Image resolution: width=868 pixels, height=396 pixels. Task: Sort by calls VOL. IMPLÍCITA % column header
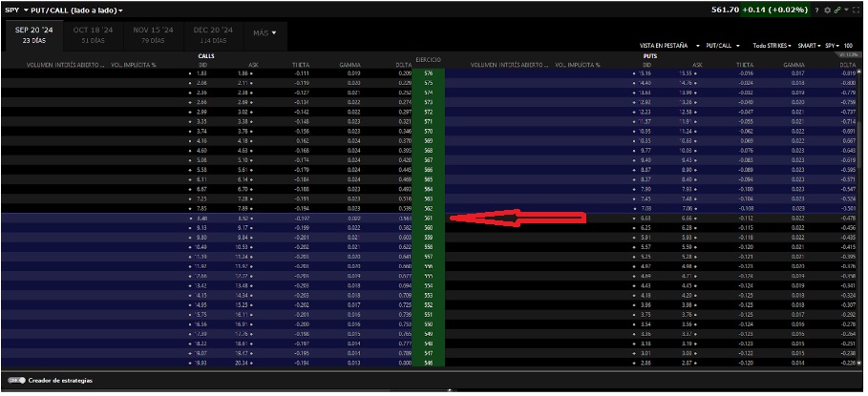click(134, 65)
